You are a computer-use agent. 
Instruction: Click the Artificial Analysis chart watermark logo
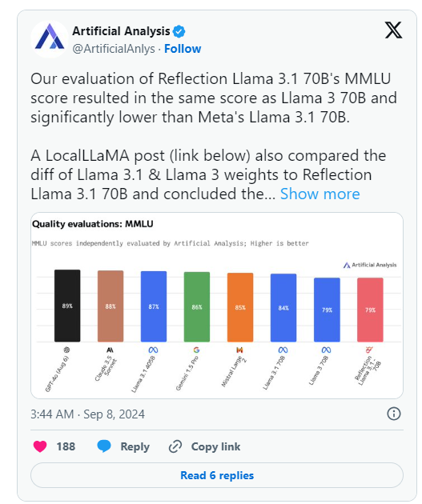[x=370, y=265]
